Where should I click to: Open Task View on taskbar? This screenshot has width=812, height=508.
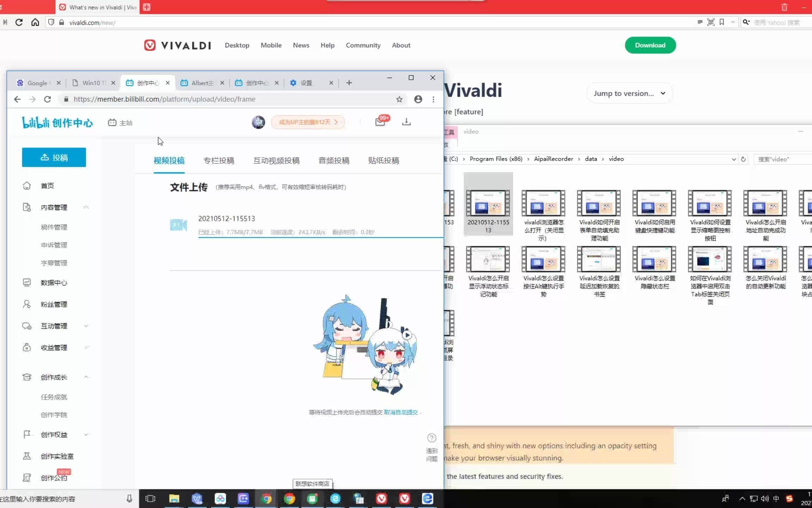(x=150, y=498)
